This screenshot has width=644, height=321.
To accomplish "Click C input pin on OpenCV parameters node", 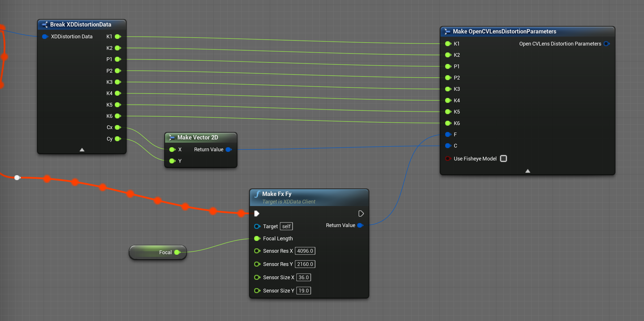I will click(448, 146).
